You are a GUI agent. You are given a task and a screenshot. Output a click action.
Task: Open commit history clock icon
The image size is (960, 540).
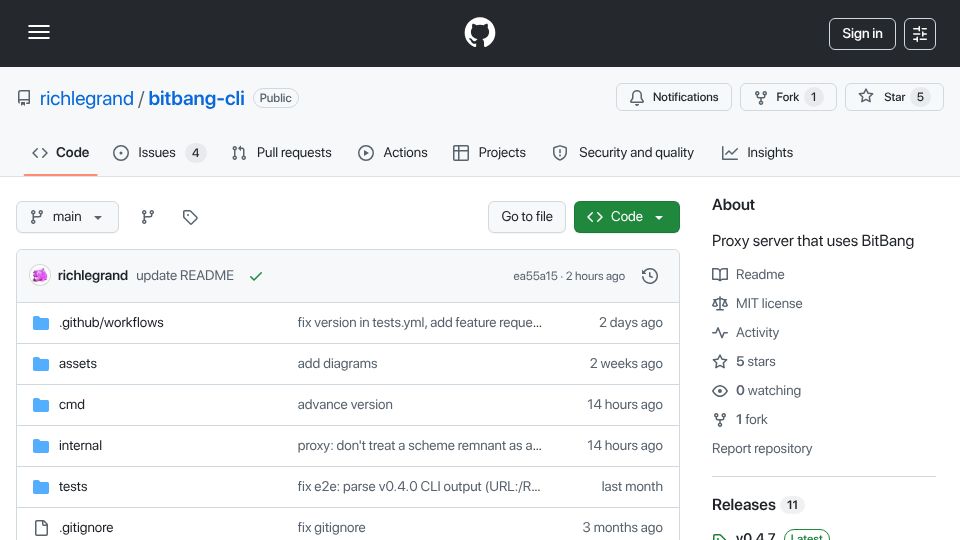tap(650, 276)
